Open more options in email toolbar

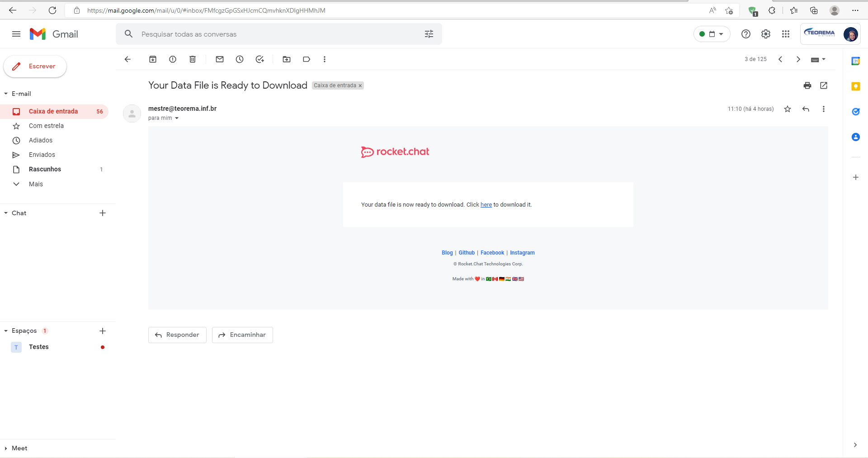point(325,59)
